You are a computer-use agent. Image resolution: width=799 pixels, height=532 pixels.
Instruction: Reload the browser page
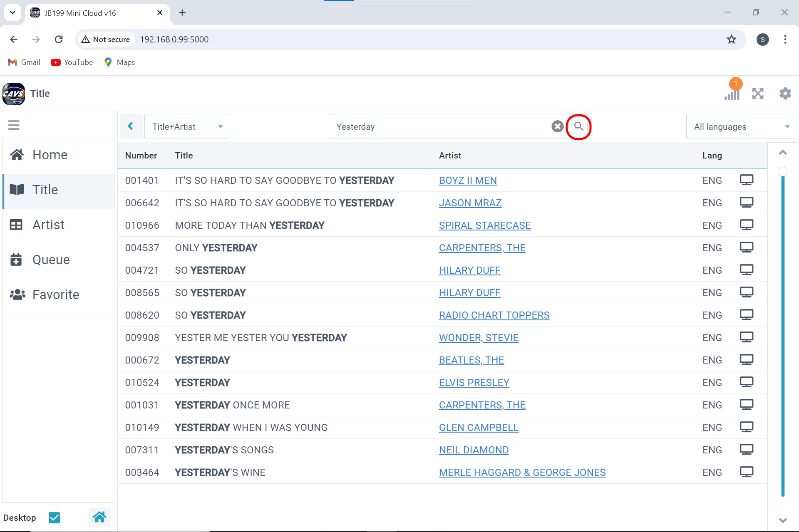click(59, 40)
